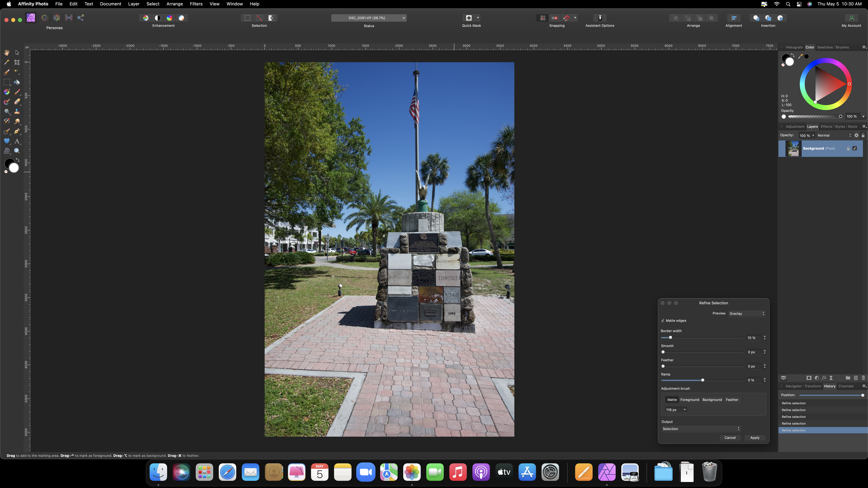Toggle Snapping magnet on or off
This screenshot has width=868, height=488.
coord(566,18)
